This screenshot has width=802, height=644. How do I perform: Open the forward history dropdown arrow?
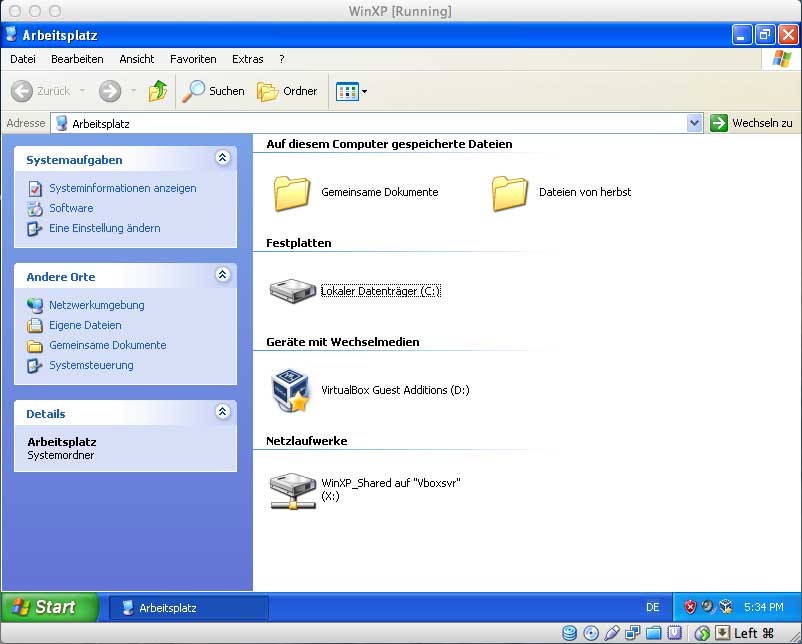click(x=133, y=91)
